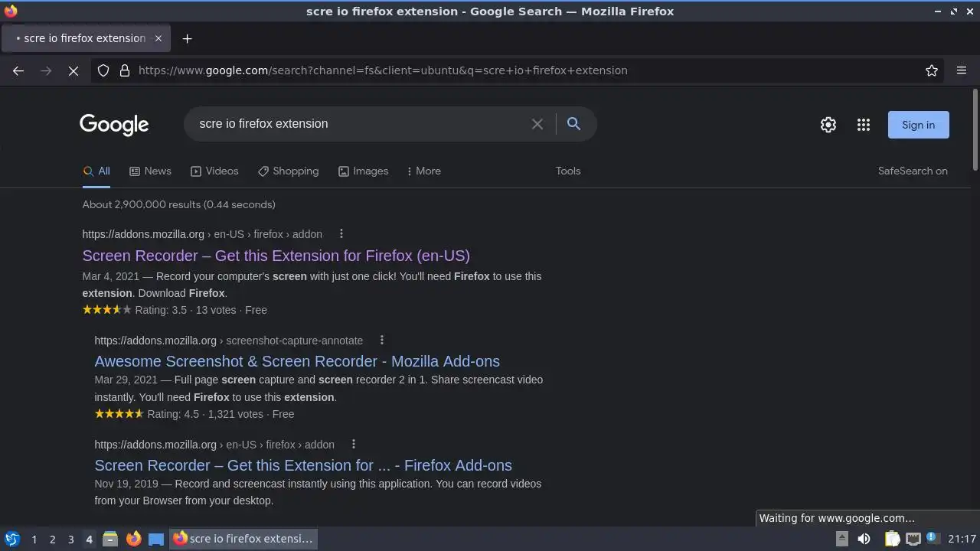Click the 'Rating: 3.5 · 13 votes' text
980x551 pixels.
185,310
